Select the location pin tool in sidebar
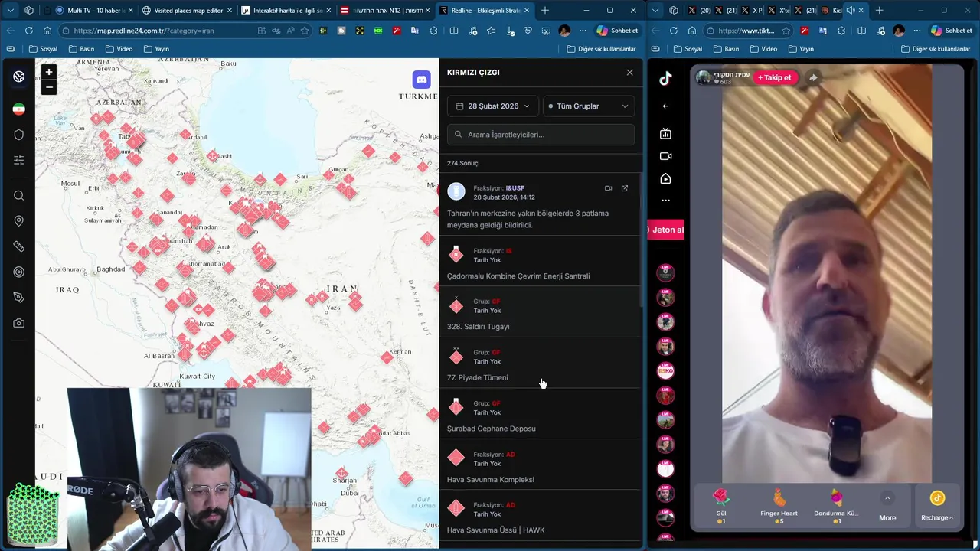The height and width of the screenshot is (551, 980). [x=18, y=221]
